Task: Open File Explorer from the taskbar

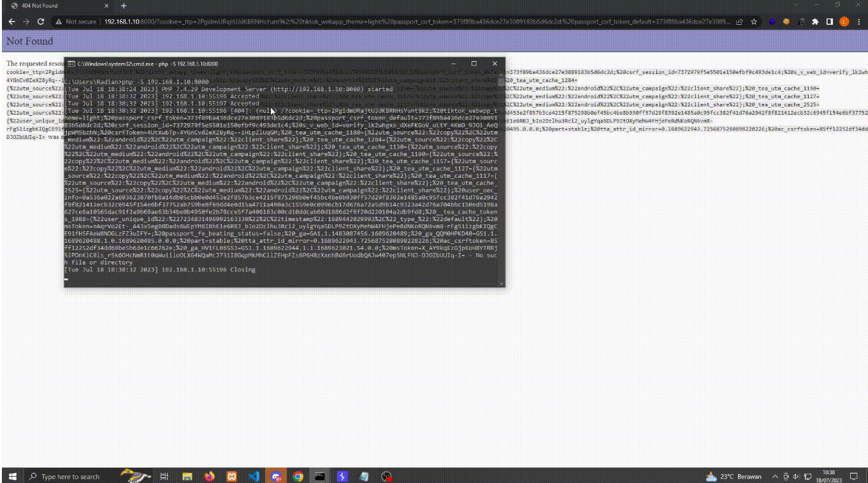Action: pos(187,476)
